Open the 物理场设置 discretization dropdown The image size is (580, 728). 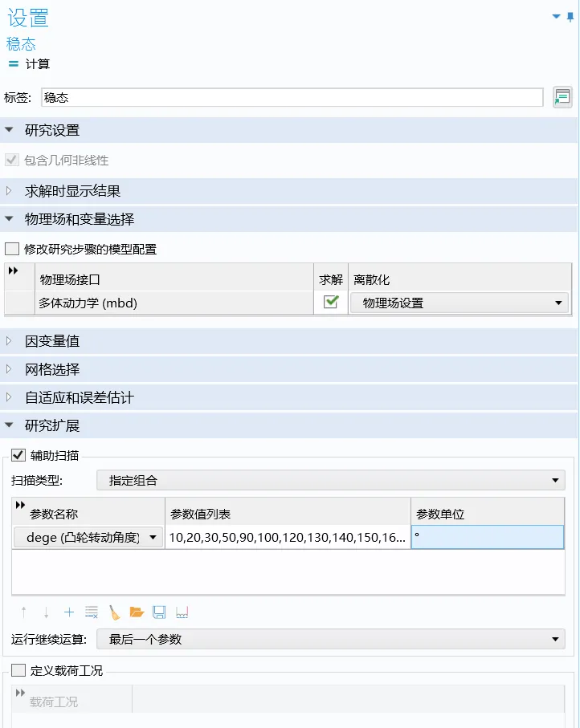point(460,303)
